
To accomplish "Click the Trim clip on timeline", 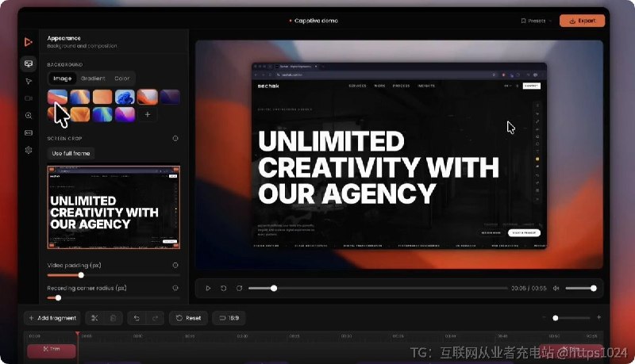I will (x=52, y=351).
